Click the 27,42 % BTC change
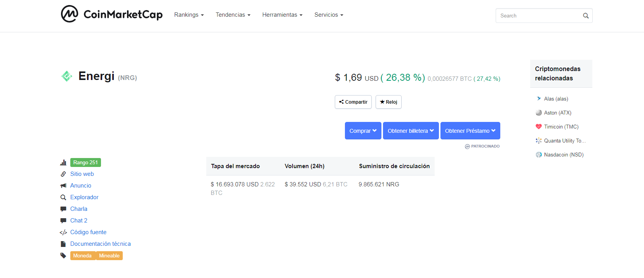This screenshot has height=278, width=644. pos(487,79)
